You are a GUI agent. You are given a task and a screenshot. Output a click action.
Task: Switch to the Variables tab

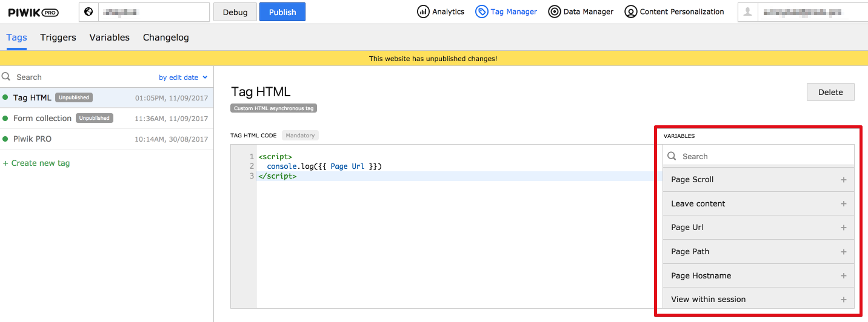click(x=110, y=38)
